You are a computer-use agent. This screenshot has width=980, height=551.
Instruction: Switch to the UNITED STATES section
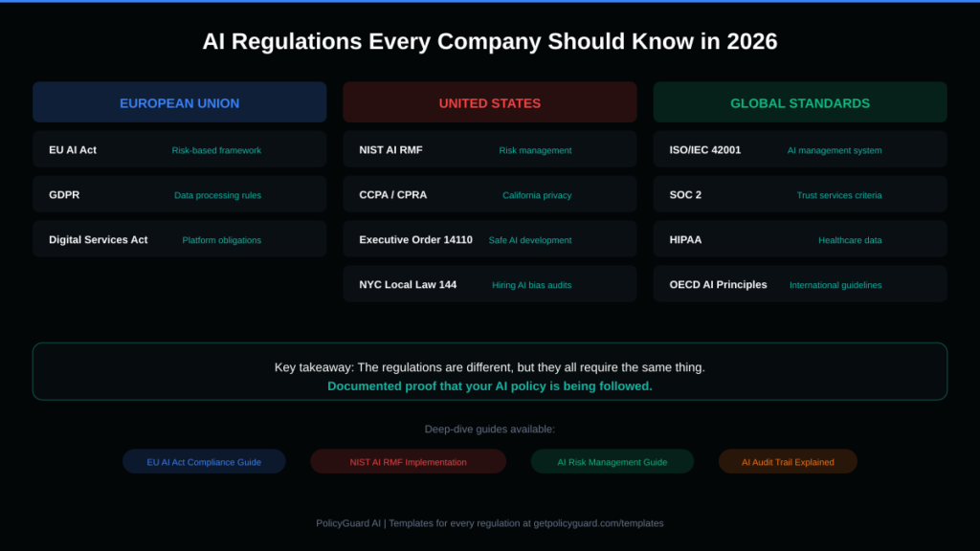[489, 101]
